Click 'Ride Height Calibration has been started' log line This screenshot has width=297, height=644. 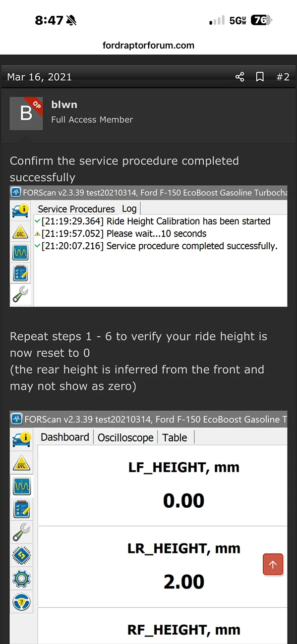point(156,221)
